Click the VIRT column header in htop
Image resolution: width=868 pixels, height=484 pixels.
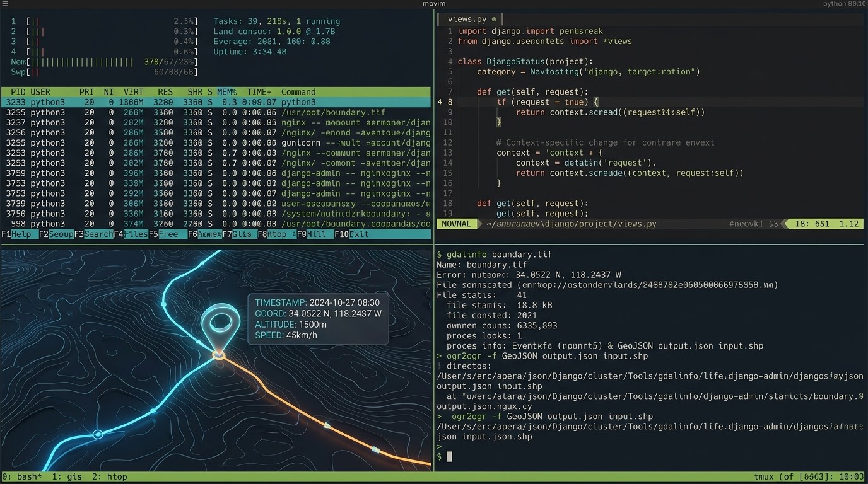pos(133,92)
